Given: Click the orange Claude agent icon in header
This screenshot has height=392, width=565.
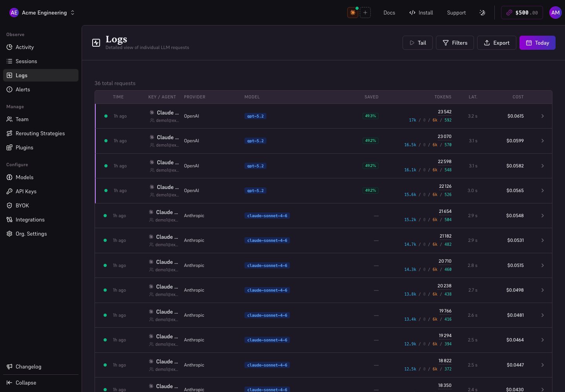Looking at the screenshot, I should pos(353,13).
